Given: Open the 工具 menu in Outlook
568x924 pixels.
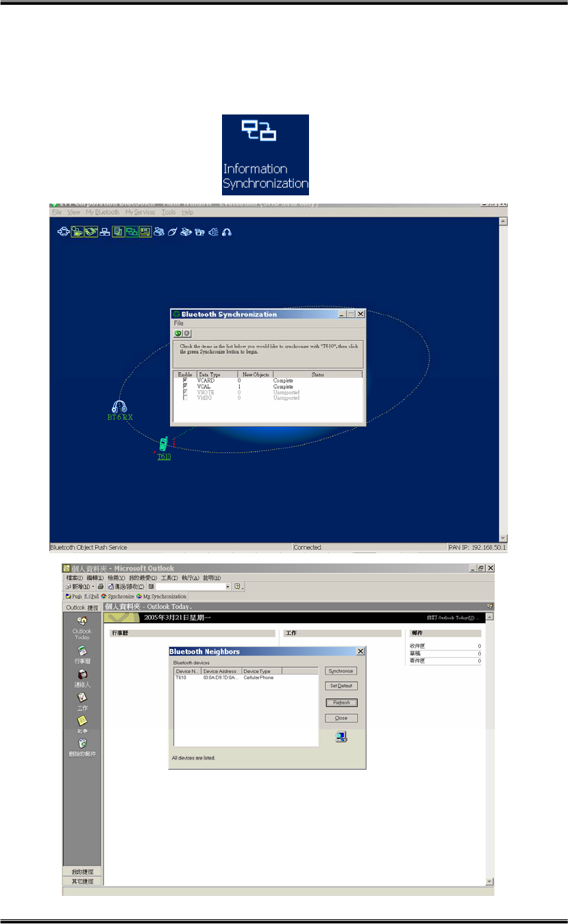Looking at the screenshot, I should pos(169,578).
